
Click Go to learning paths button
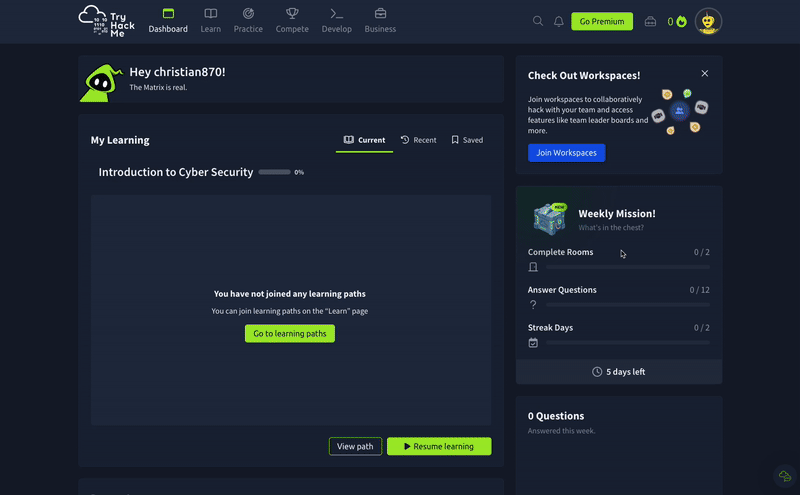(290, 334)
